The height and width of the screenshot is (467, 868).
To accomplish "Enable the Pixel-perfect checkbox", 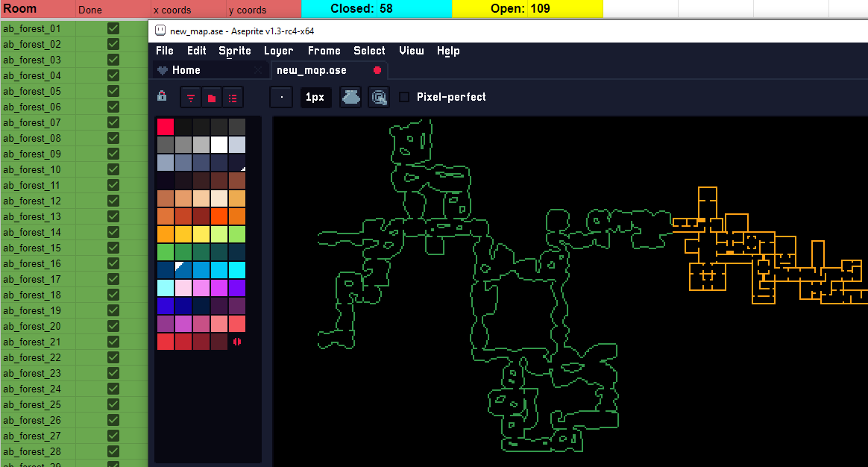I will click(x=403, y=97).
